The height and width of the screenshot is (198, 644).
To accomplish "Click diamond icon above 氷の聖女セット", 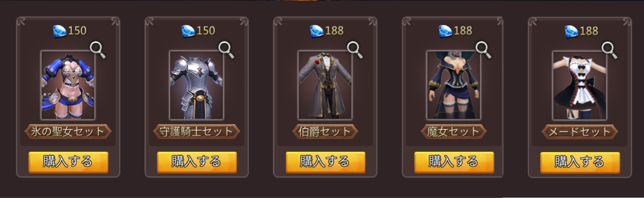I will point(60,31).
